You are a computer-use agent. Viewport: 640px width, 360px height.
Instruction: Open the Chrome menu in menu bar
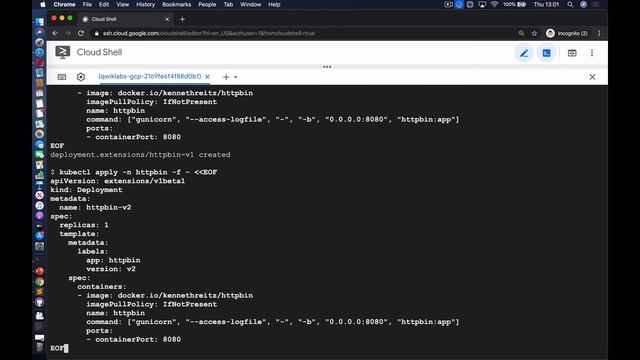click(64, 4)
